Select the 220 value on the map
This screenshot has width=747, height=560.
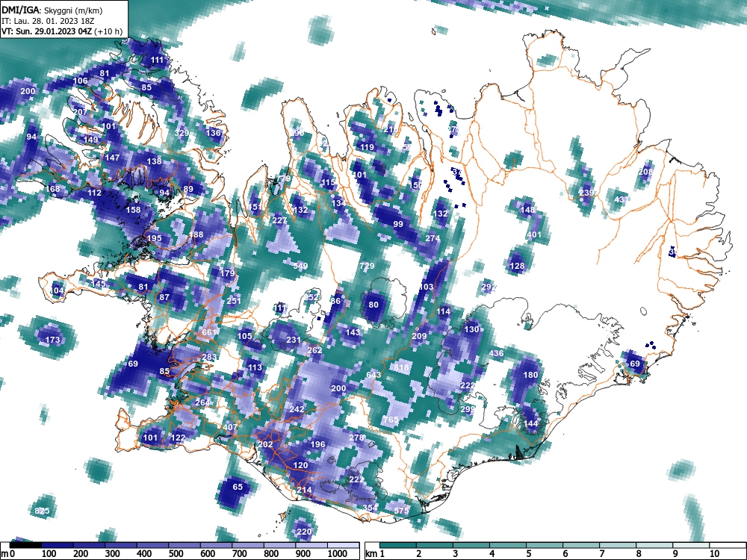(304, 532)
